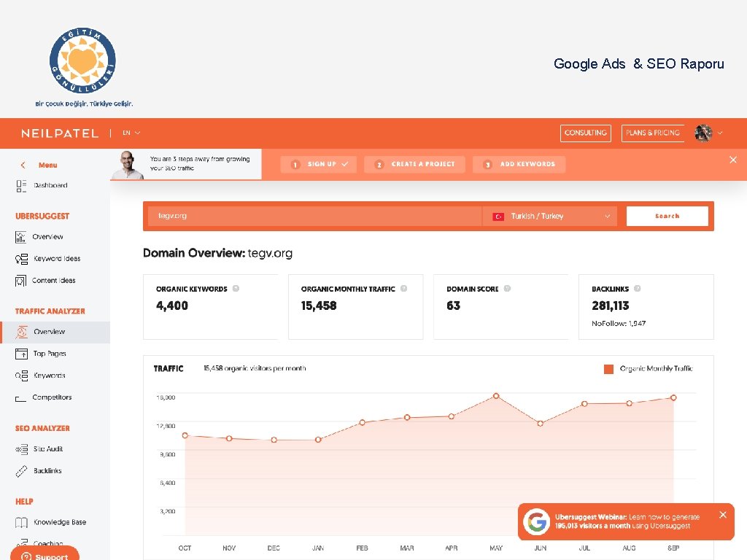Click the Support button
The width and height of the screenshot is (747, 560).
coord(44,554)
